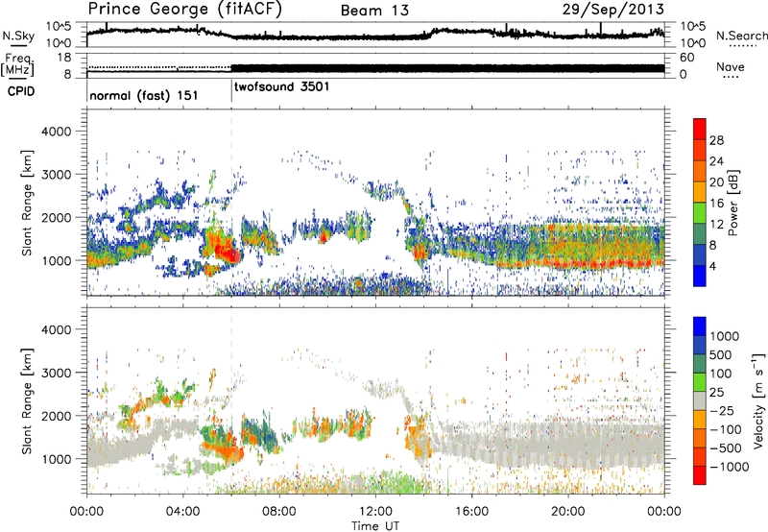
Task: Click the 60 tick on the Nave axis
Action: [686, 58]
